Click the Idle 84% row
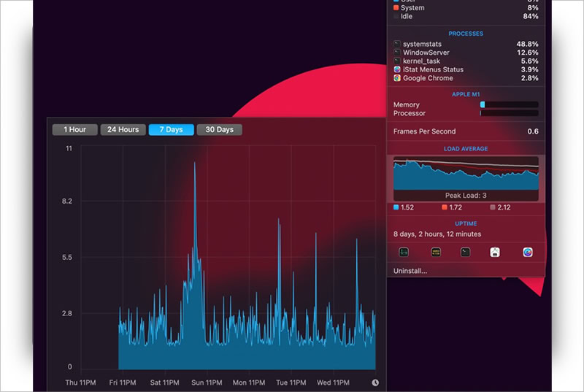 466,16
